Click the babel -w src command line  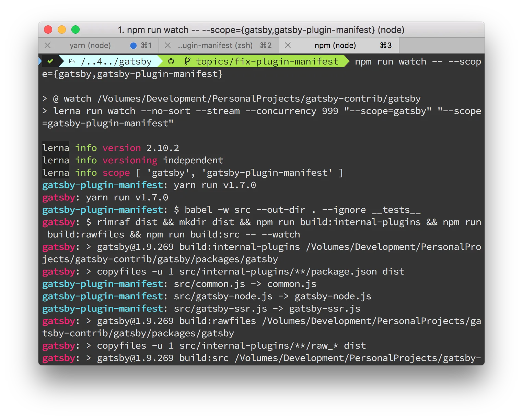[231, 210]
